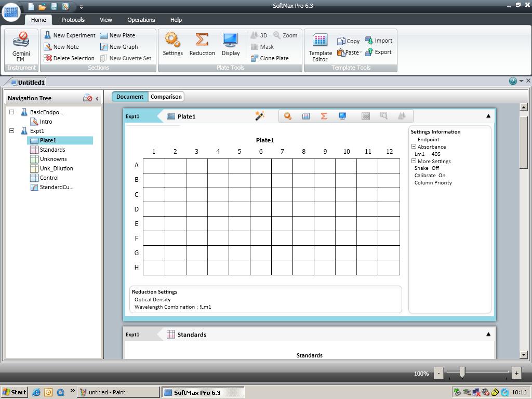This screenshot has width=532, height=399.
Task: Select StandardCu... in the navigation tree
Action: pos(52,187)
